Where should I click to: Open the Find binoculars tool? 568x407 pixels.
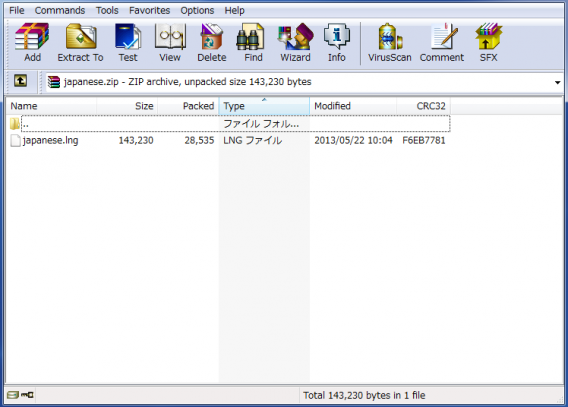pyautogui.click(x=253, y=42)
